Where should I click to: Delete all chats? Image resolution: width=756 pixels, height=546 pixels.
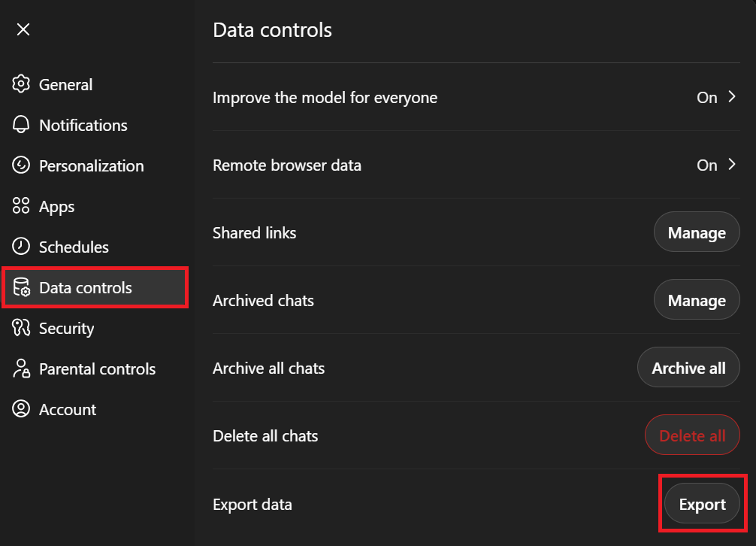pos(691,435)
